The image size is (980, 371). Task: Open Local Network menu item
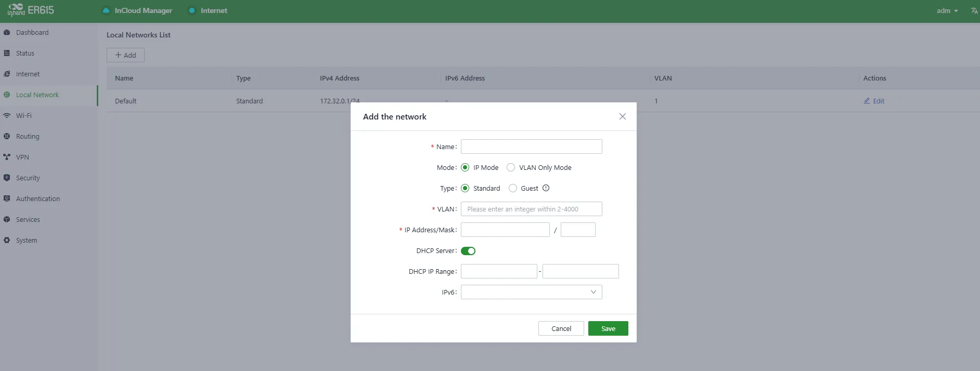tap(49, 95)
